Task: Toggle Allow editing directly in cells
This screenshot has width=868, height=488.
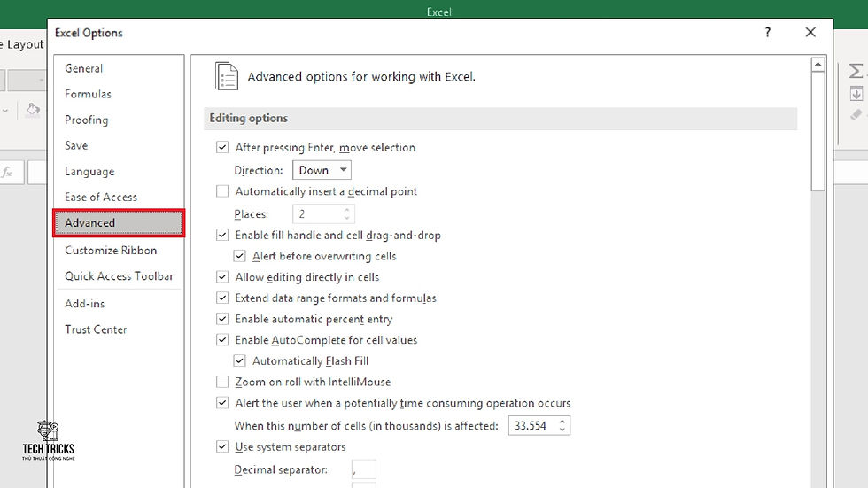Action: click(222, 276)
